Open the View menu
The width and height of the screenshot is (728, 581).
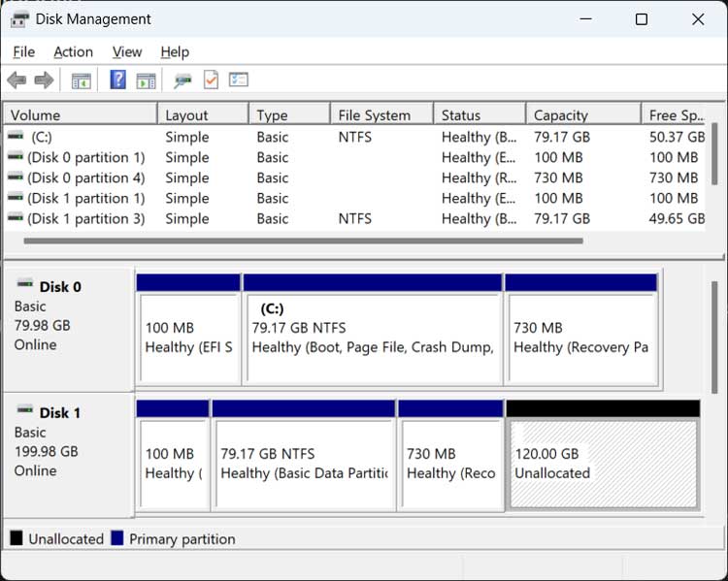tap(126, 52)
